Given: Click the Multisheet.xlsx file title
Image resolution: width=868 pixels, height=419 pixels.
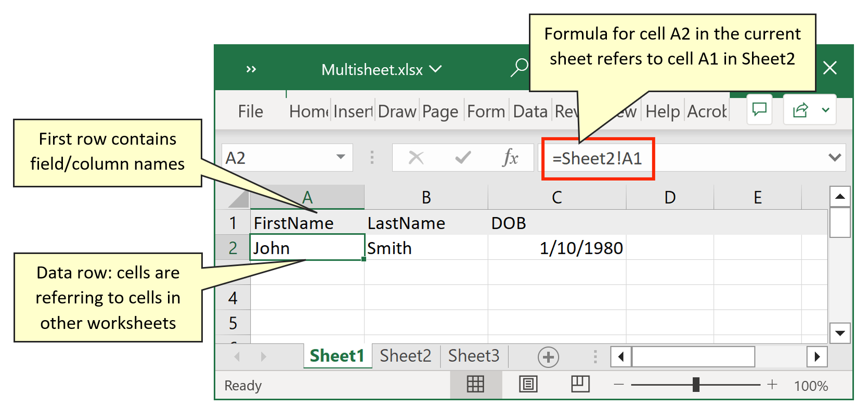Looking at the screenshot, I should [372, 70].
